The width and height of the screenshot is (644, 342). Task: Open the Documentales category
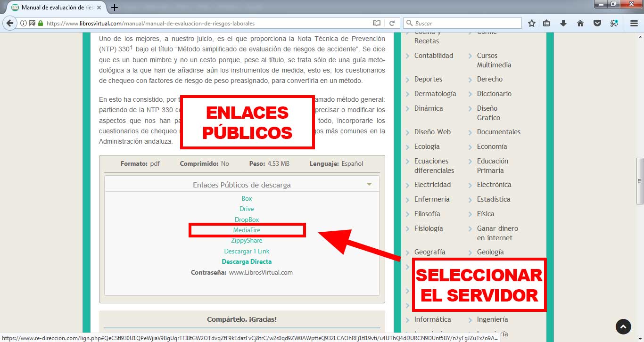(498, 131)
